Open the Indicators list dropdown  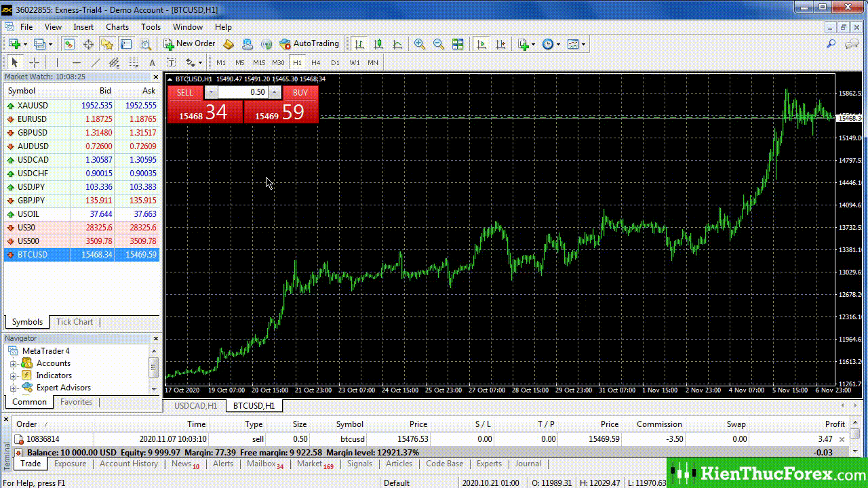pos(526,44)
